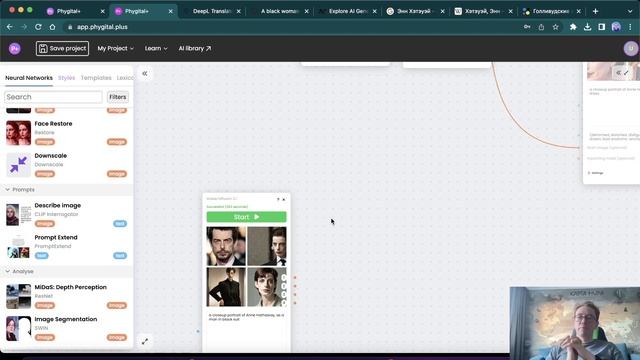Click the prompt text under generated images
The image size is (640, 360).
click(246, 317)
